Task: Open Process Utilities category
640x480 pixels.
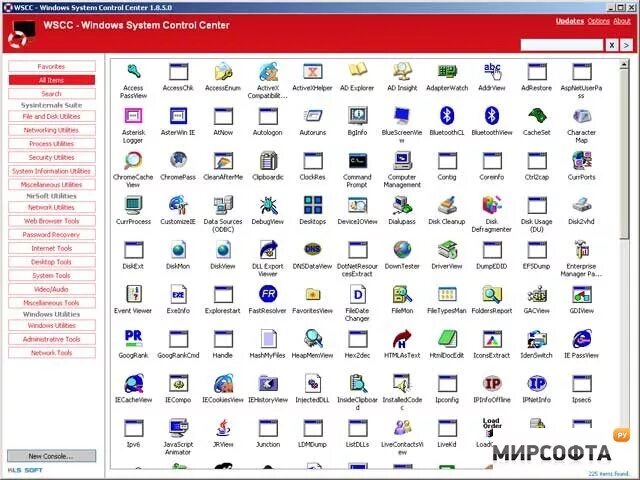Action: (x=52, y=144)
